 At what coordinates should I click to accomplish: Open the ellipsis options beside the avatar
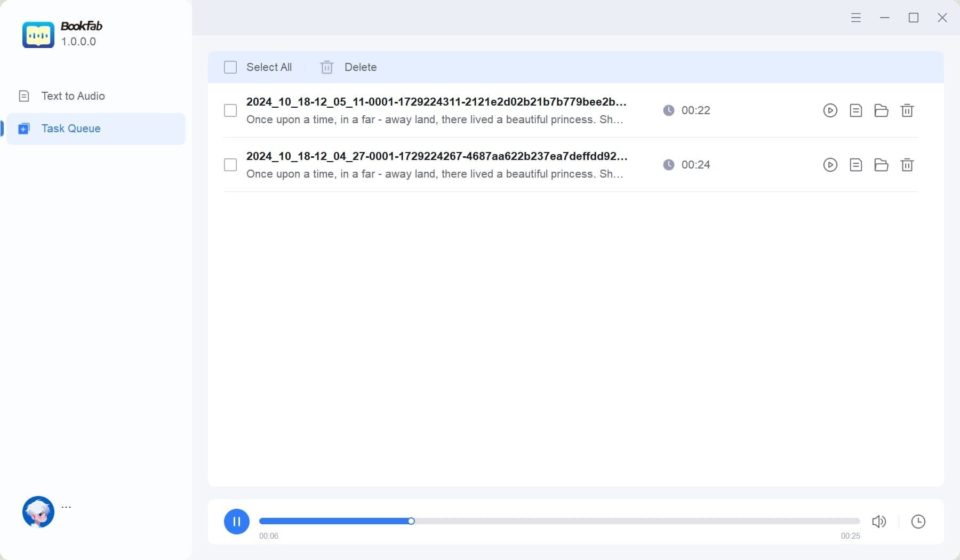[66, 507]
